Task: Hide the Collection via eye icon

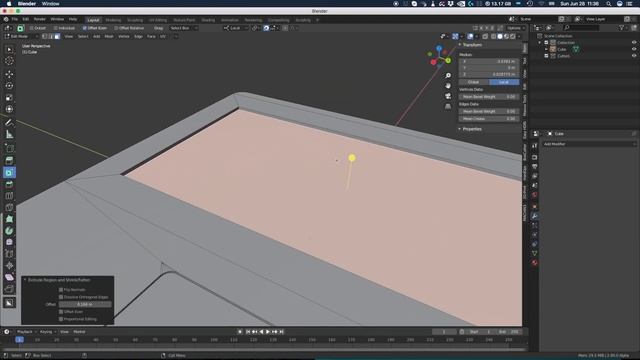Action: tap(634, 42)
